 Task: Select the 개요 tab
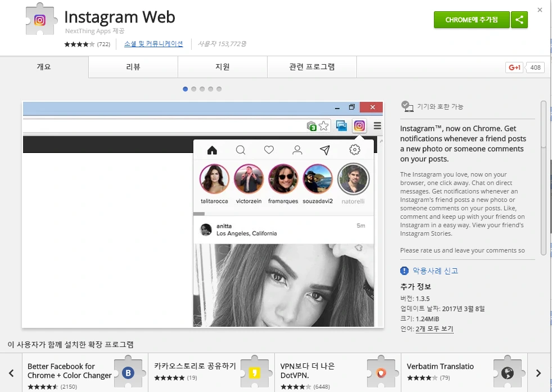point(44,67)
